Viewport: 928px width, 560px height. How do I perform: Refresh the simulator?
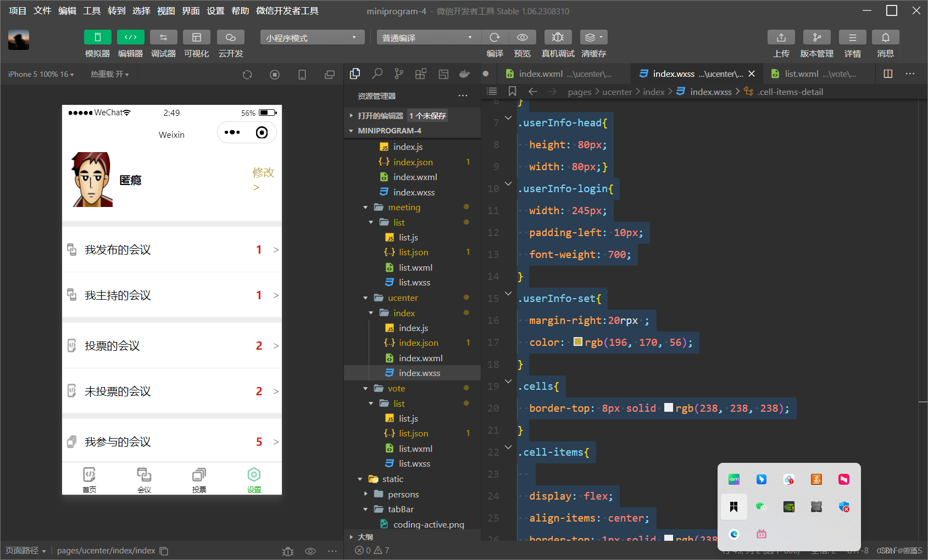click(x=247, y=74)
